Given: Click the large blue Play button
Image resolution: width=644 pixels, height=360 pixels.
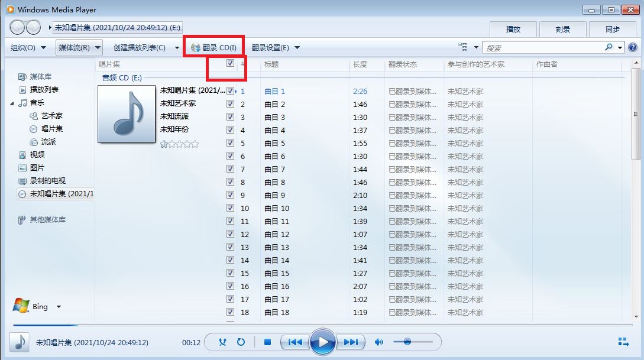Looking at the screenshot, I should (323, 342).
